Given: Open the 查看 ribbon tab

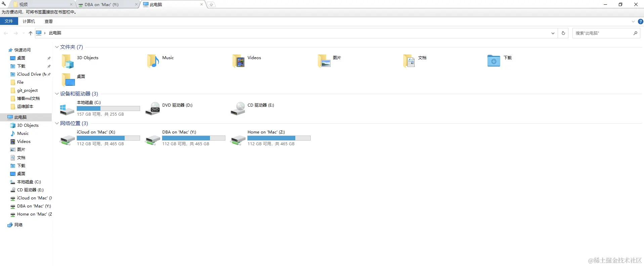Looking at the screenshot, I should coord(49,21).
